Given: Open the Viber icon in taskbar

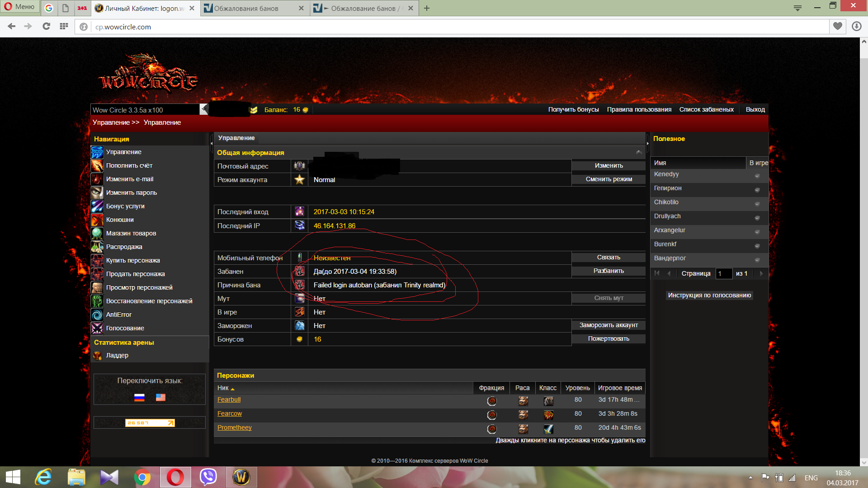Looking at the screenshot, I should [208, 477].
